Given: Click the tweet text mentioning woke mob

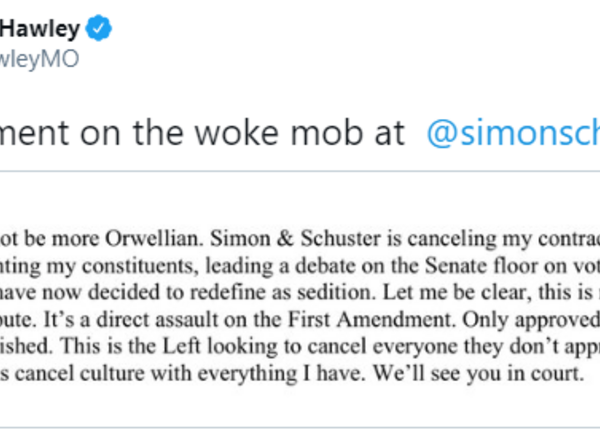Looking at the screenshot, I should (x=200, y=131).
